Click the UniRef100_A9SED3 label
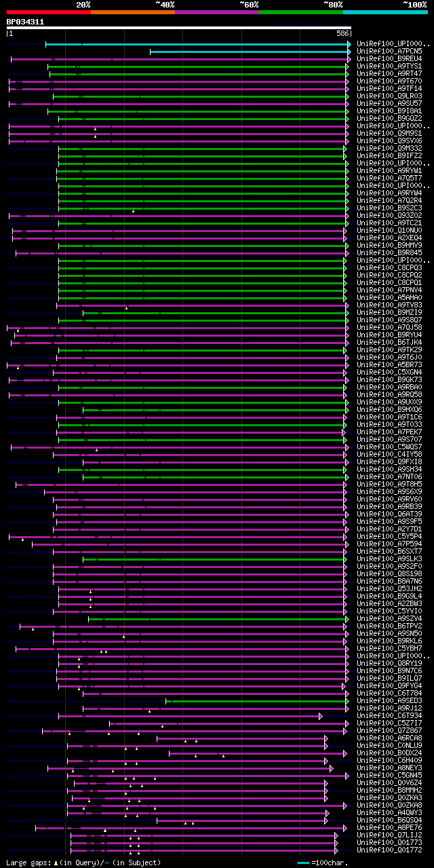 [389, 700]
